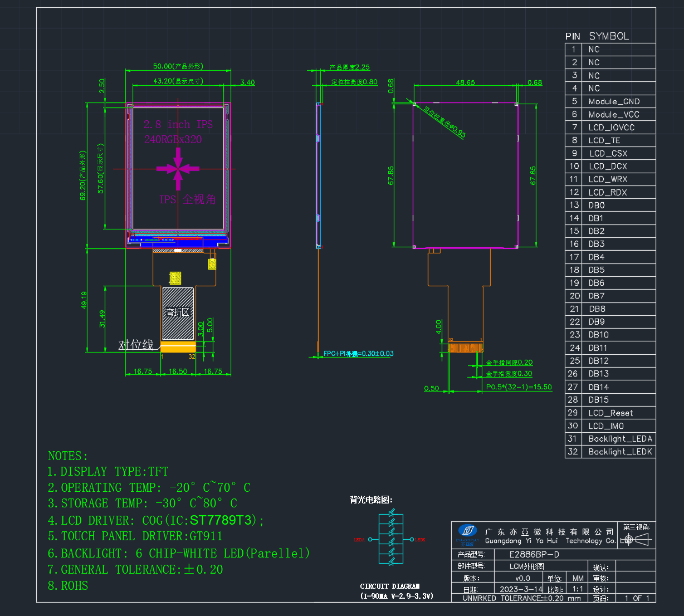Click the '8.ROHS' note

click(68, 585)
